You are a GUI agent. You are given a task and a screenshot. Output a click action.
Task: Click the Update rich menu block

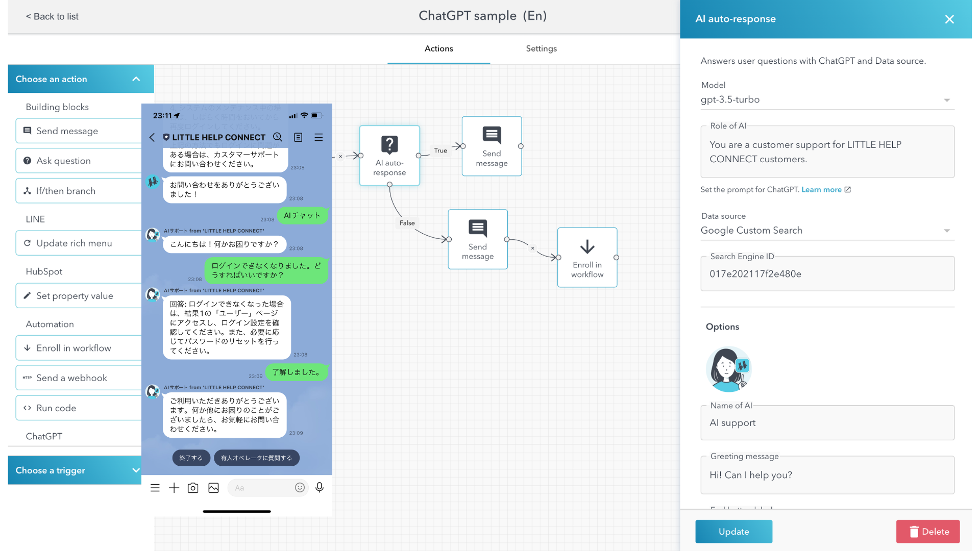point(79,243)
